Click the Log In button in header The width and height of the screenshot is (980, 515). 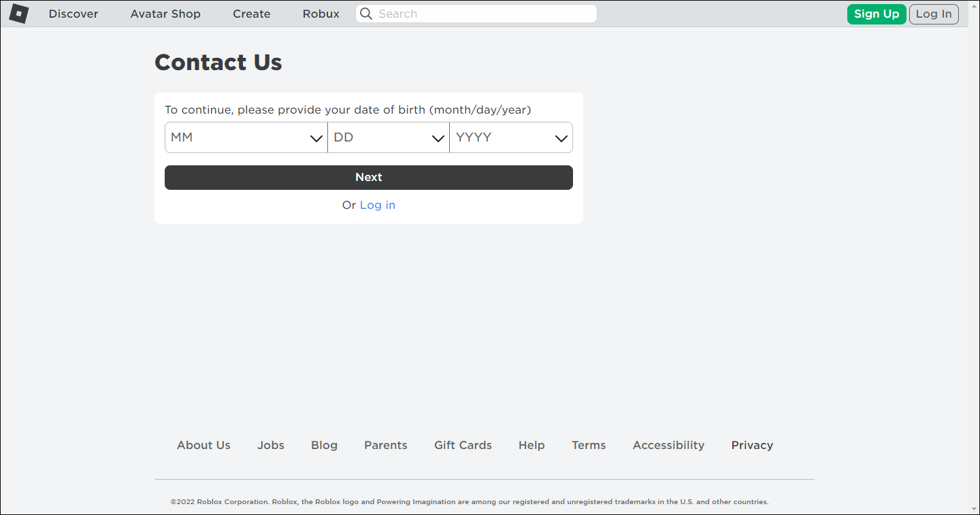click(934, 14)
